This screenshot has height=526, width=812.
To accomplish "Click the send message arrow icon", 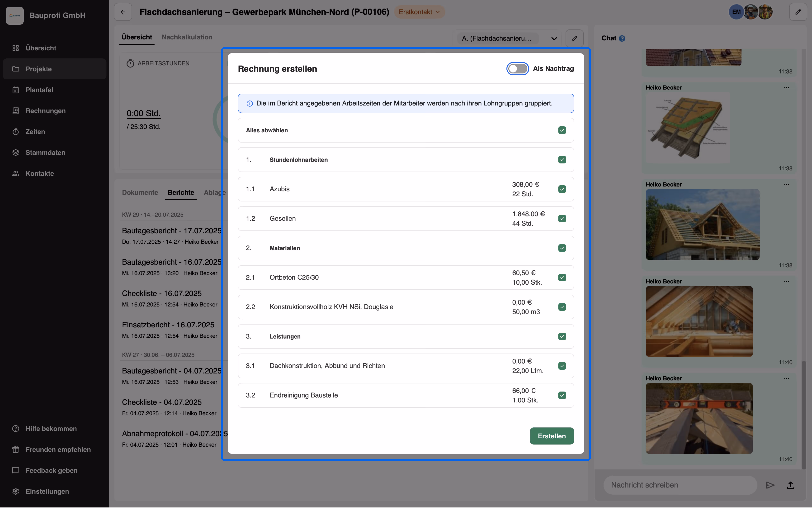I will (770, 485).
